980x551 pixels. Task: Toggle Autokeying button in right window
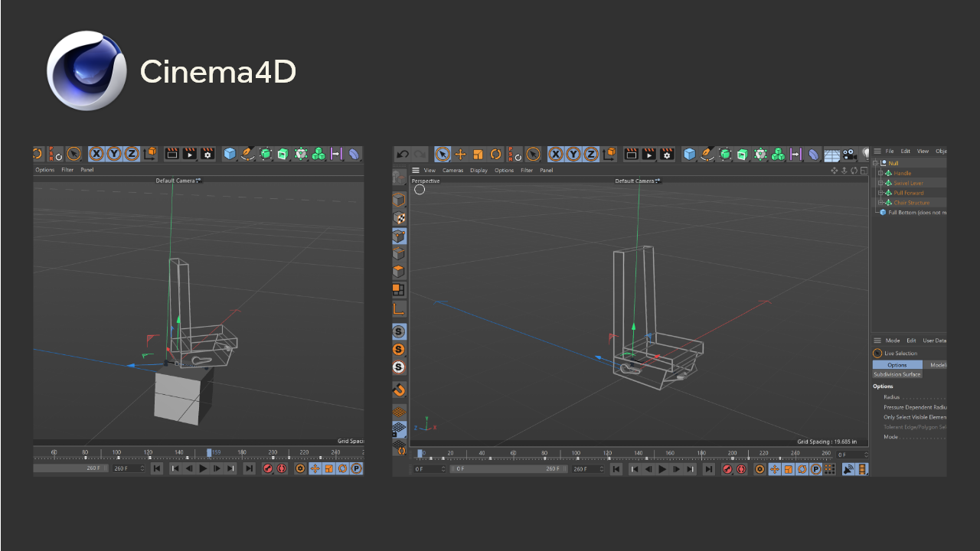(742, 469)
